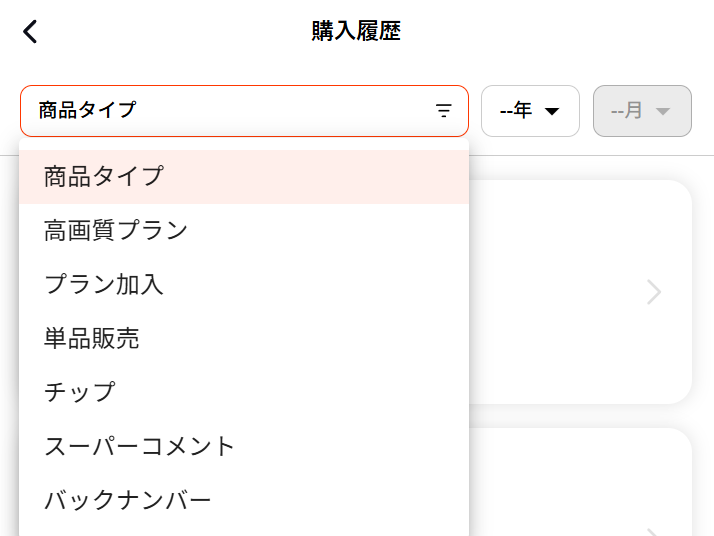Open the --月 month dropdown

(x=642, y=111)
